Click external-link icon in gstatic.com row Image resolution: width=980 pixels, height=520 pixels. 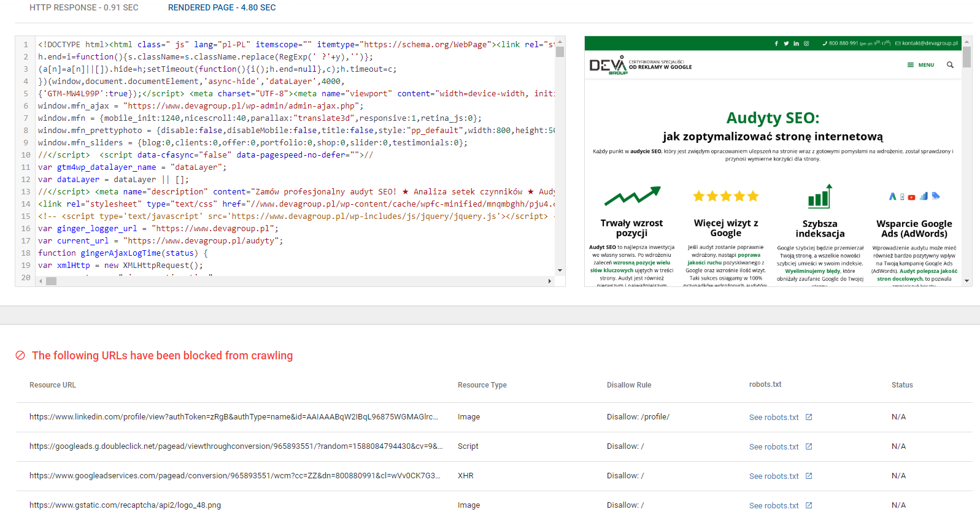[x=809, y=505]
